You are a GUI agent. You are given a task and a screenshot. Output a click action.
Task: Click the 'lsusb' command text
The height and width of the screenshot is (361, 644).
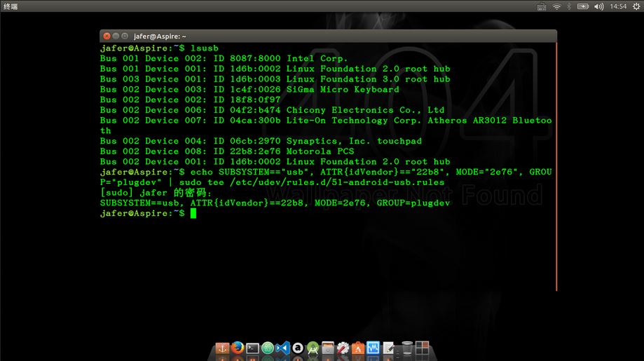tap(205, 48)
